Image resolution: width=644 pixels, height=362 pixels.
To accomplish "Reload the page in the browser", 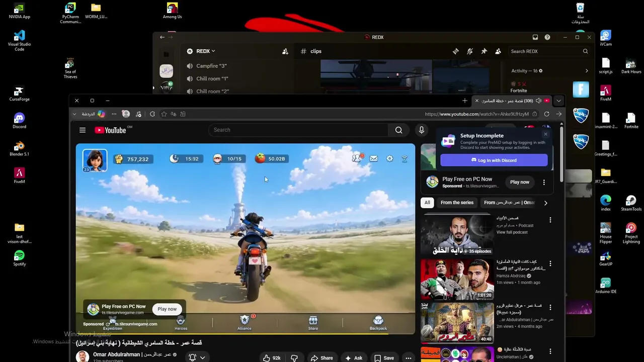I will click(x=546, y=114).
